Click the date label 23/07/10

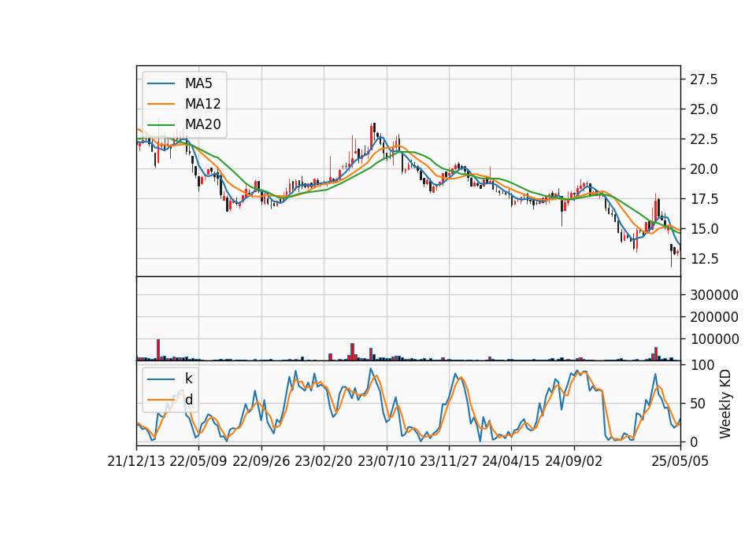(x=386, y=461)
